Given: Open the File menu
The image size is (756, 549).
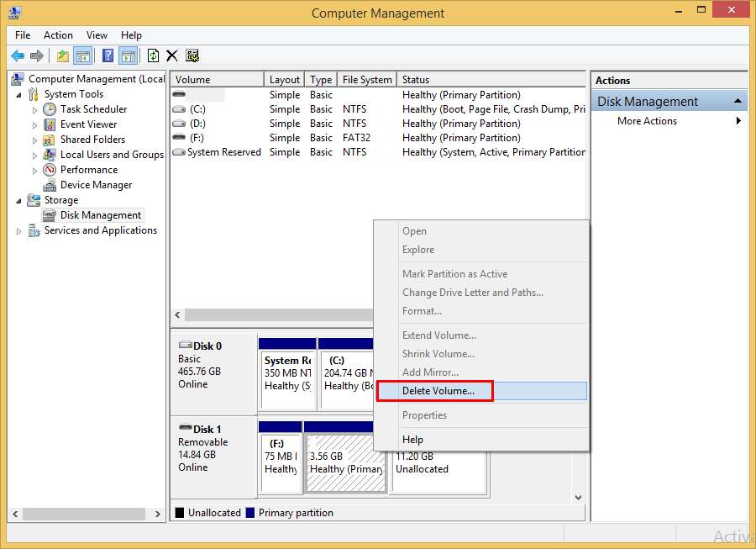Looking at the screenshot, I should pyautogui.click(x=23, y=35).
